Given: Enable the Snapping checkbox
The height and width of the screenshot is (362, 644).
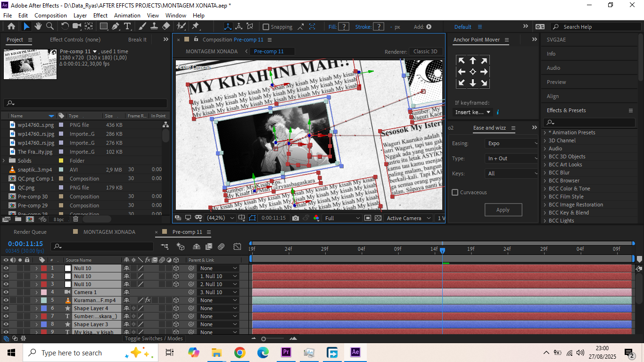Looking at the screenshot, I should click(x=266, y=27).
